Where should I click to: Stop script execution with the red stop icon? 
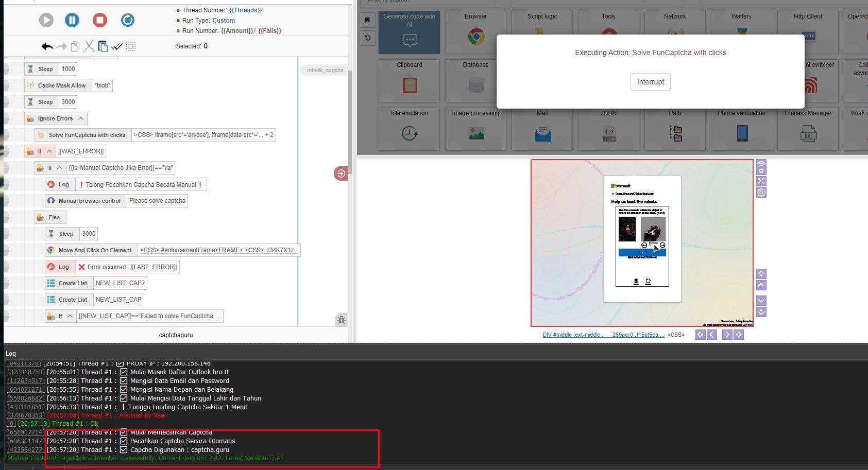point(100,20)
